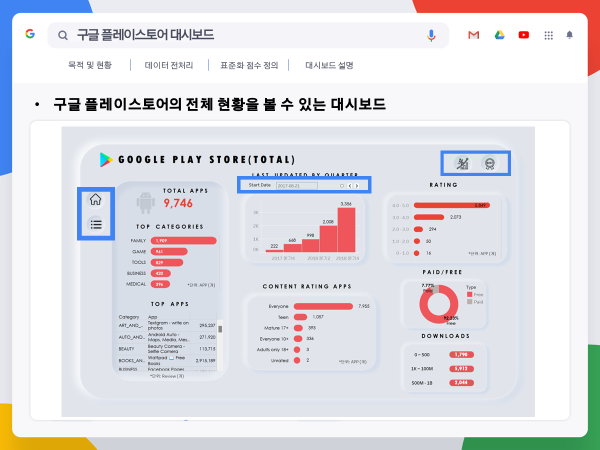
Task: Select the Everyone 10+ content rating bar
Action: pyautogui.click(x=298, y=339)
